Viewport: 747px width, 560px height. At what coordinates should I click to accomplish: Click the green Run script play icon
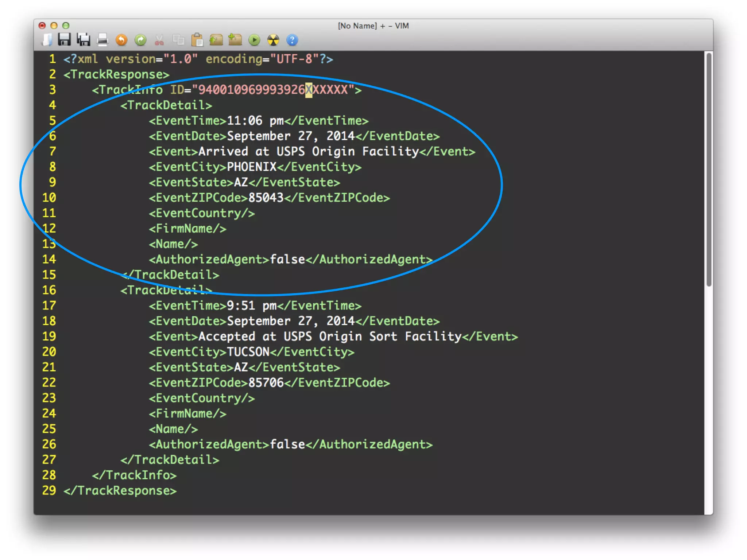[x=254, y=40]
